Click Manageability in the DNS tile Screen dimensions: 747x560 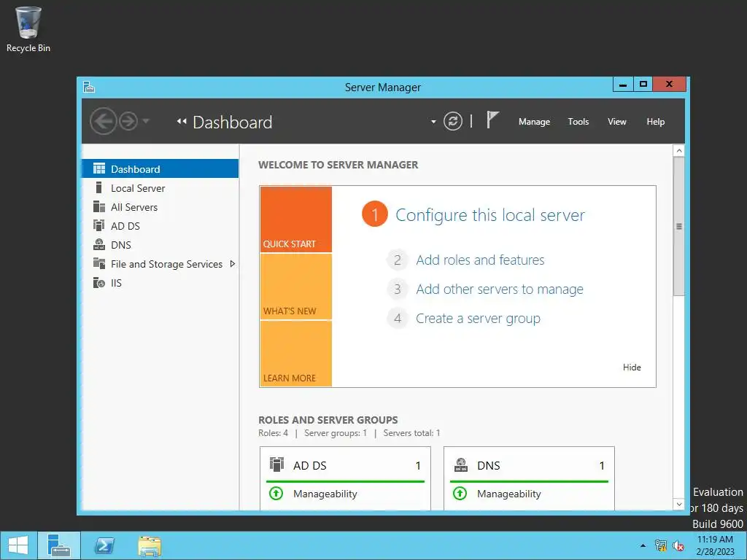508,494
